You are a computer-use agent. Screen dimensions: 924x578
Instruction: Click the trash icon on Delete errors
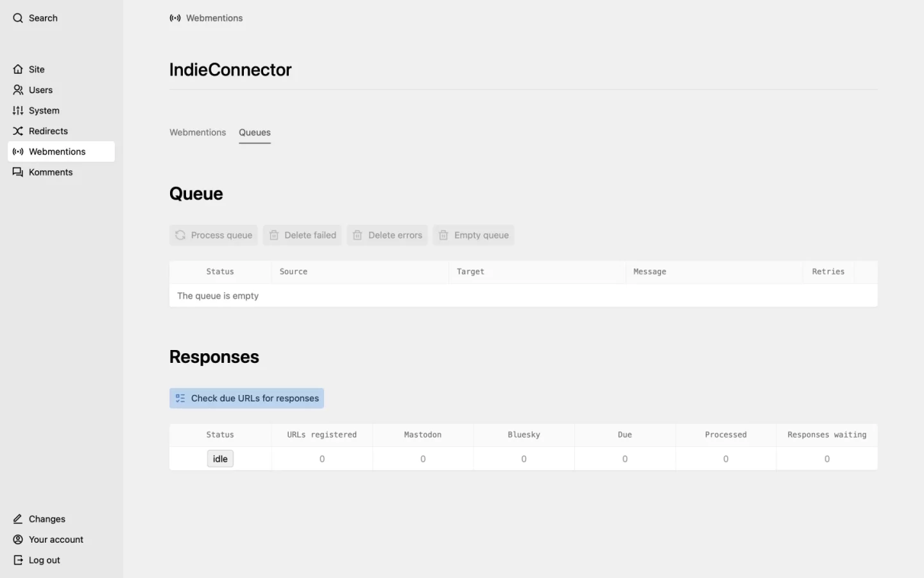(357, 235)
